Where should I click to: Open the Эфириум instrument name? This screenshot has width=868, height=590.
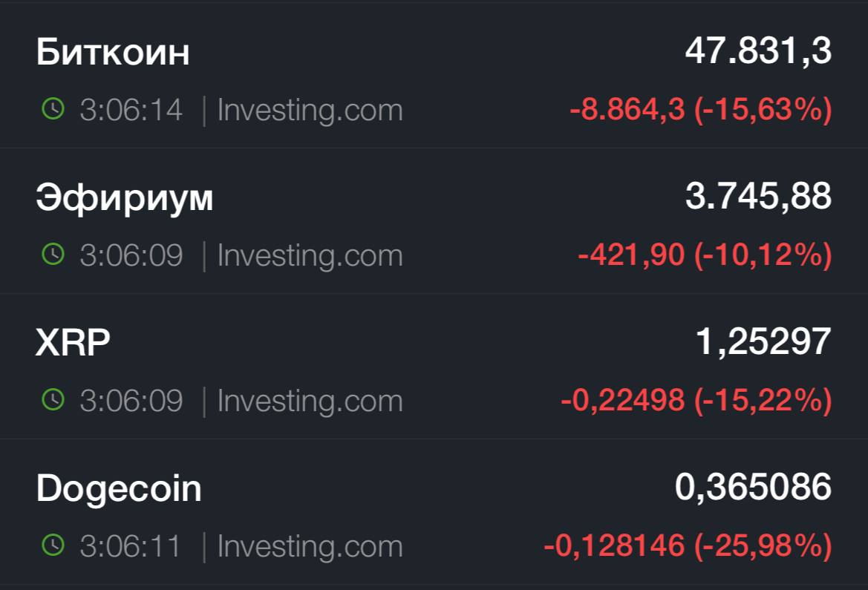coord(125,198)
